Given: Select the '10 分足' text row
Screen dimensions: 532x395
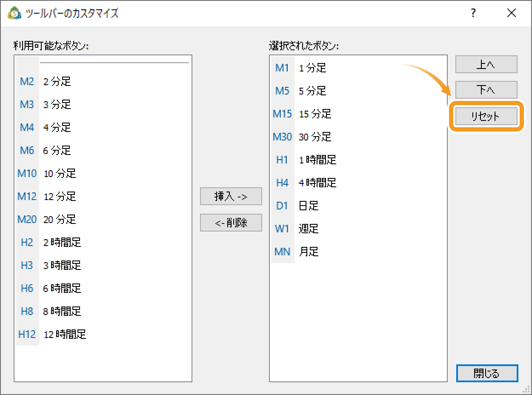Looking at the screenshot, I should click(60, 174).
